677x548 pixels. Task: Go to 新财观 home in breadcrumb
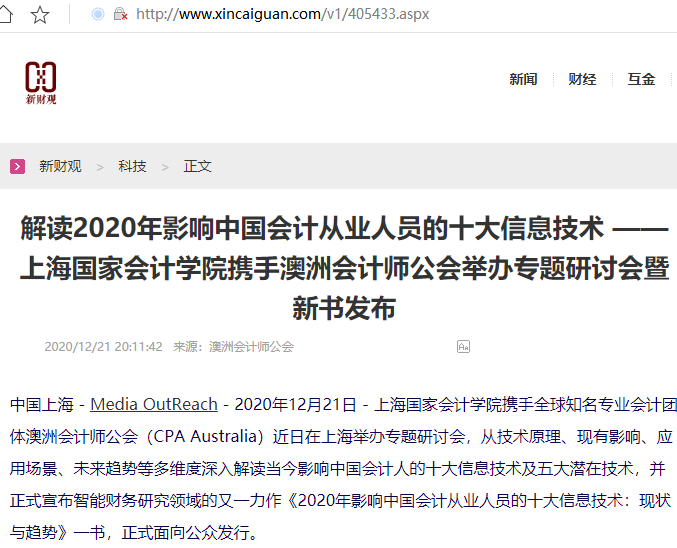coord(60,167)
